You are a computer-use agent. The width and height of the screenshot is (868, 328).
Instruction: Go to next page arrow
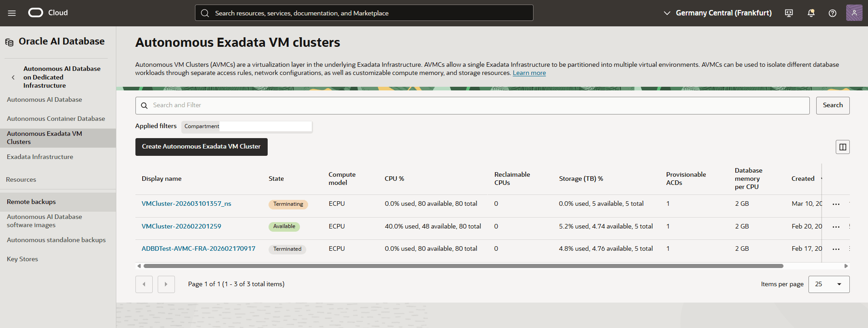166,284
